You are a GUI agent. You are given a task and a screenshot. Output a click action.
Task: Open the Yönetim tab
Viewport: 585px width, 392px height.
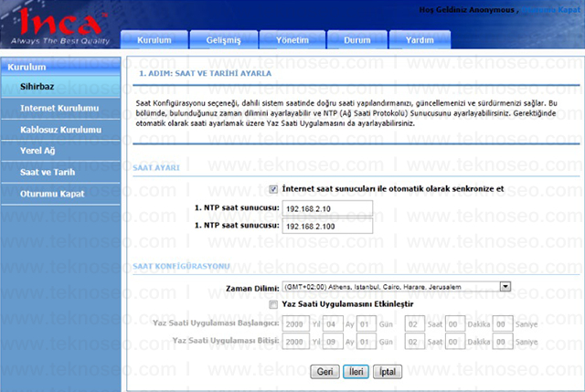coord(292,40)
